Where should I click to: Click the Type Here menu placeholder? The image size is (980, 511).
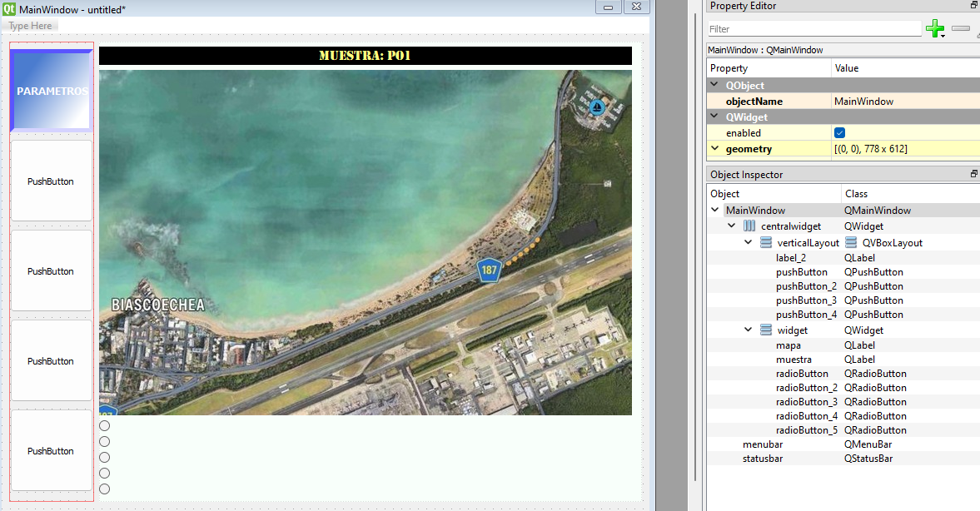31,26
